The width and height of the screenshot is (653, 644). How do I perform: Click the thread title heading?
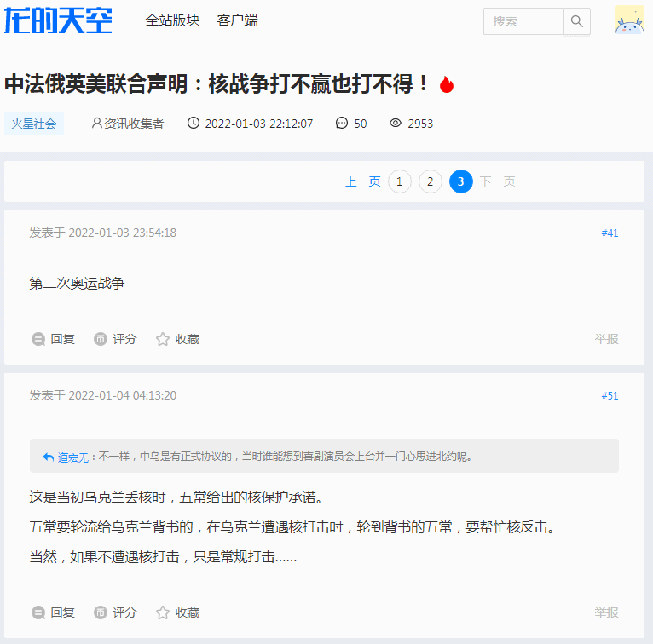(217, 84)
